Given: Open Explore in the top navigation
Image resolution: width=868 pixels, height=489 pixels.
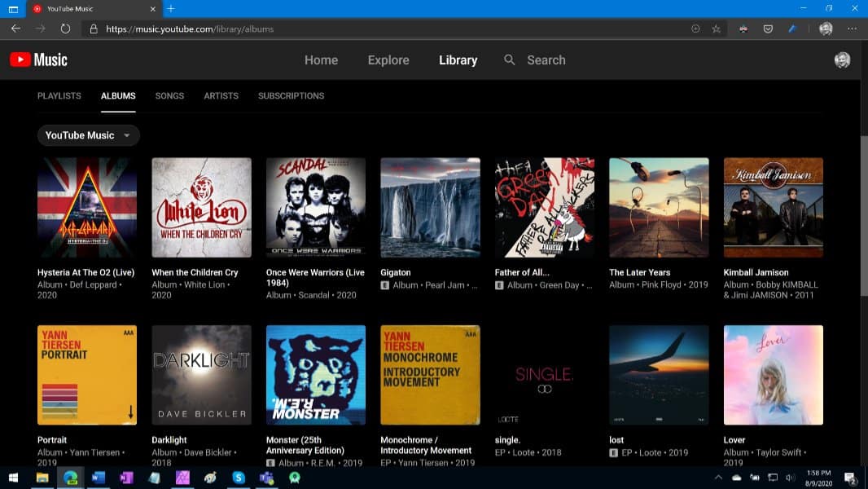Looking at the screenshot, I should (x=388, y=59).
